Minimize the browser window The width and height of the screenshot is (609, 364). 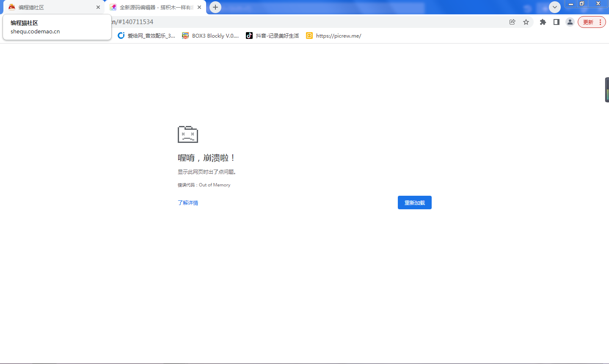[571, 4]
